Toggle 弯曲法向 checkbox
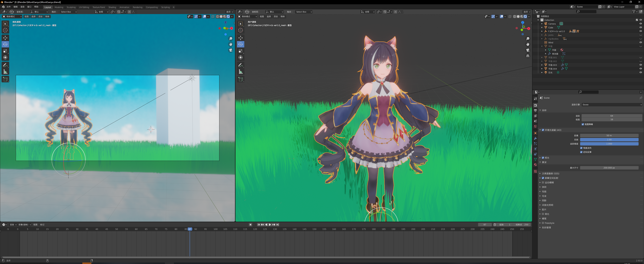 [581, 148]
